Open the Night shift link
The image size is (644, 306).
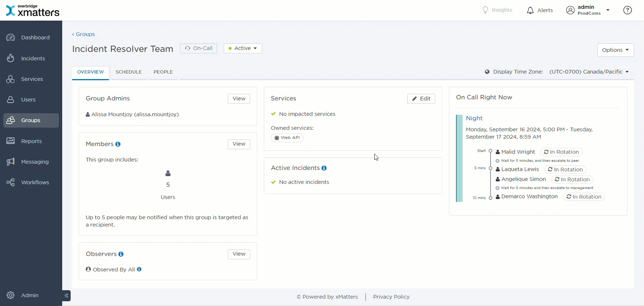(474, 118)
